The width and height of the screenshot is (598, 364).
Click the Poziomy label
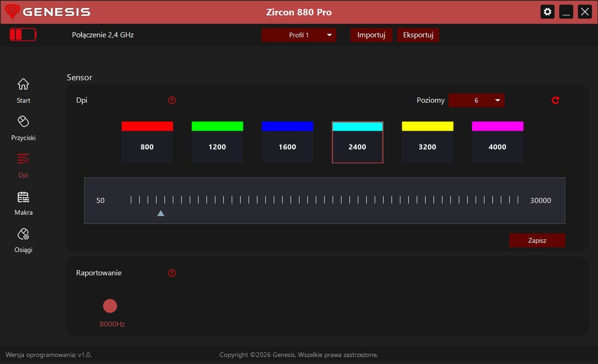[x=431, y=100]
